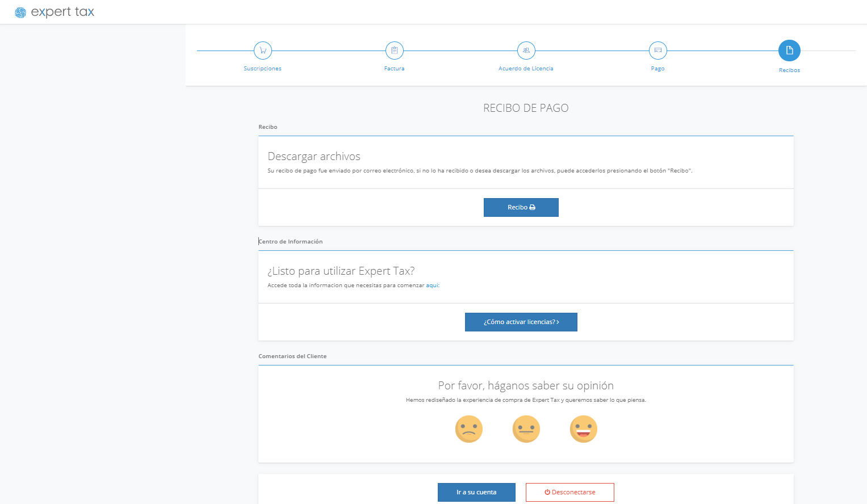Click the Suscripciones shopping cart icon

pyautogui.click(x=262, y=50)
